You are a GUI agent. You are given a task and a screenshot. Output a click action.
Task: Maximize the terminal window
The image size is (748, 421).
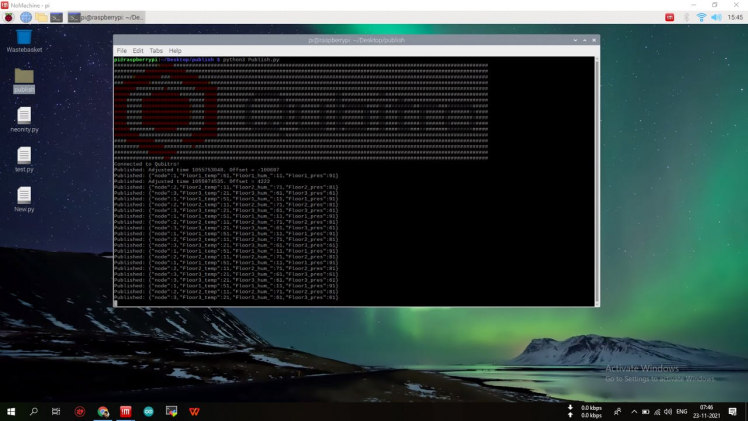point(584,41)
